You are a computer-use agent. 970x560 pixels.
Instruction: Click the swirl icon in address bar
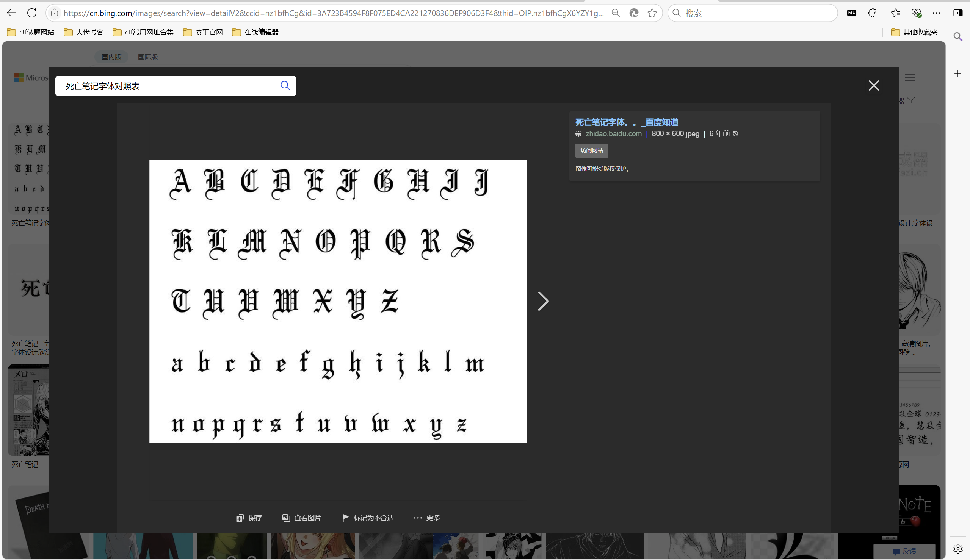point(634,13)
